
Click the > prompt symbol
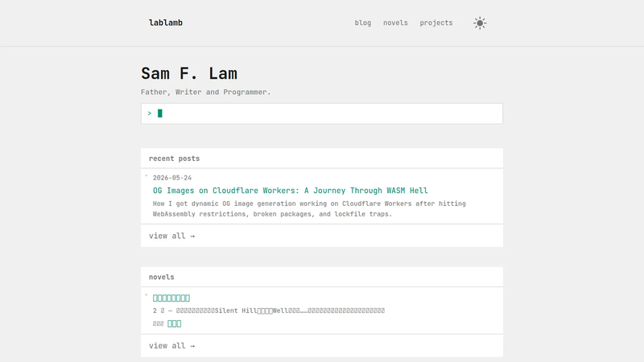[x=150, y=113]
